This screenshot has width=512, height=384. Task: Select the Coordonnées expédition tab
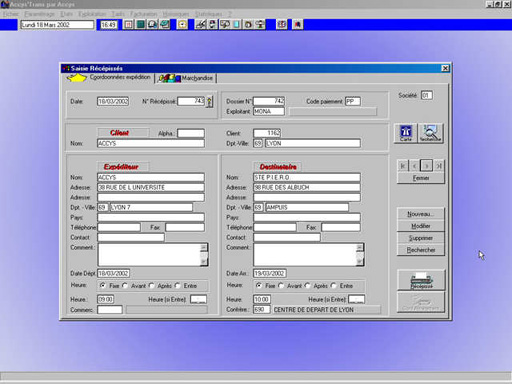pos(109,77)
